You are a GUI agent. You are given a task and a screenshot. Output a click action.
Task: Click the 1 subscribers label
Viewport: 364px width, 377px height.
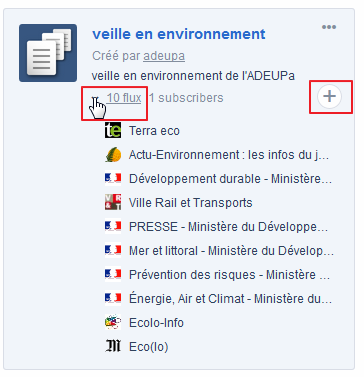[186, 98]
